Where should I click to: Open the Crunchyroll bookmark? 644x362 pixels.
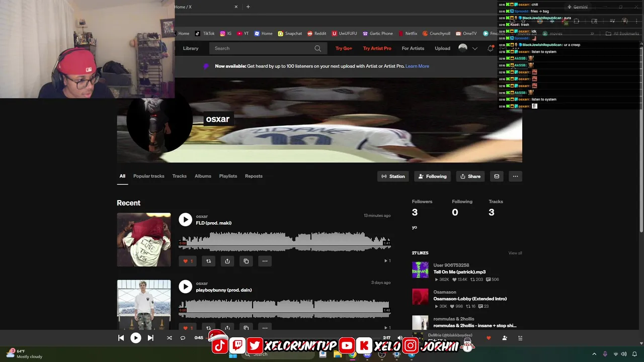(x=436, y=34)
